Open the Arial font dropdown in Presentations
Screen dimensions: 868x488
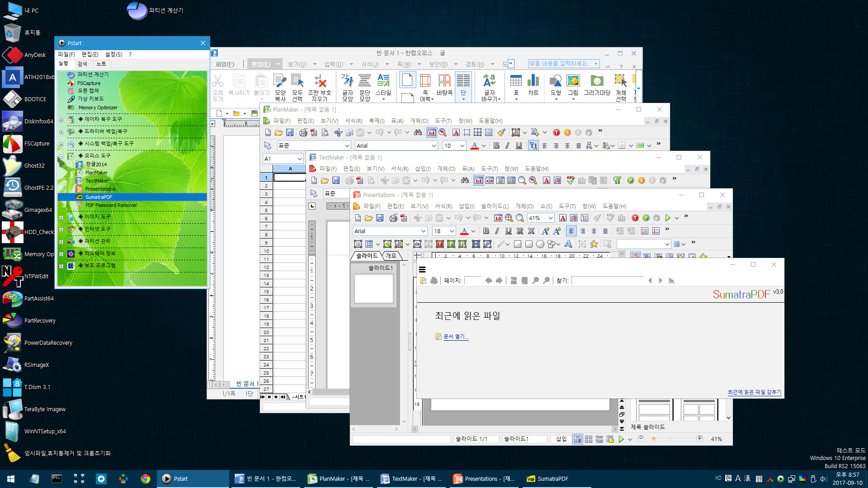(424, 231)
